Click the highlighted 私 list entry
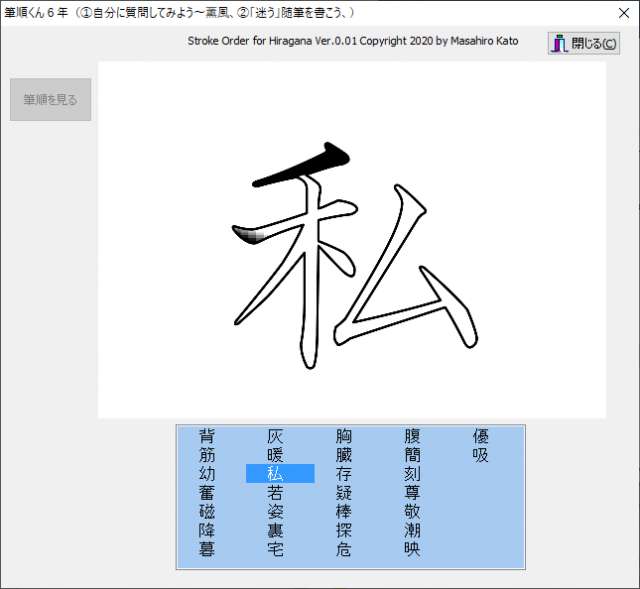 pyautogui.click(x=280, y=473)
